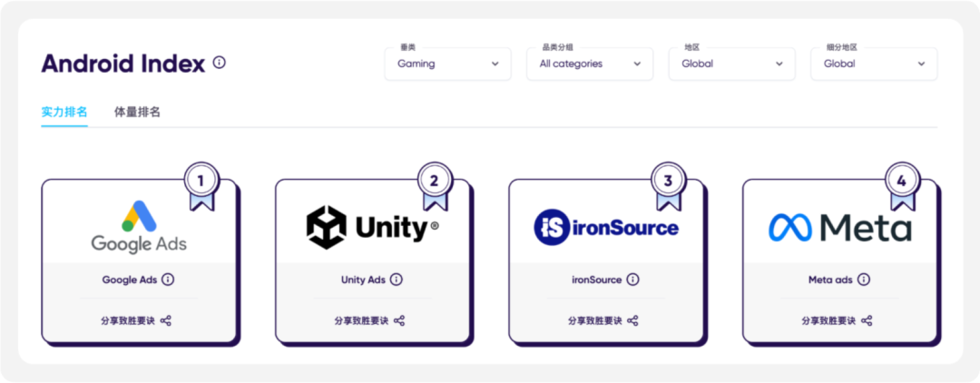Open the 地区 Global dropdown

tap(732, 64)
